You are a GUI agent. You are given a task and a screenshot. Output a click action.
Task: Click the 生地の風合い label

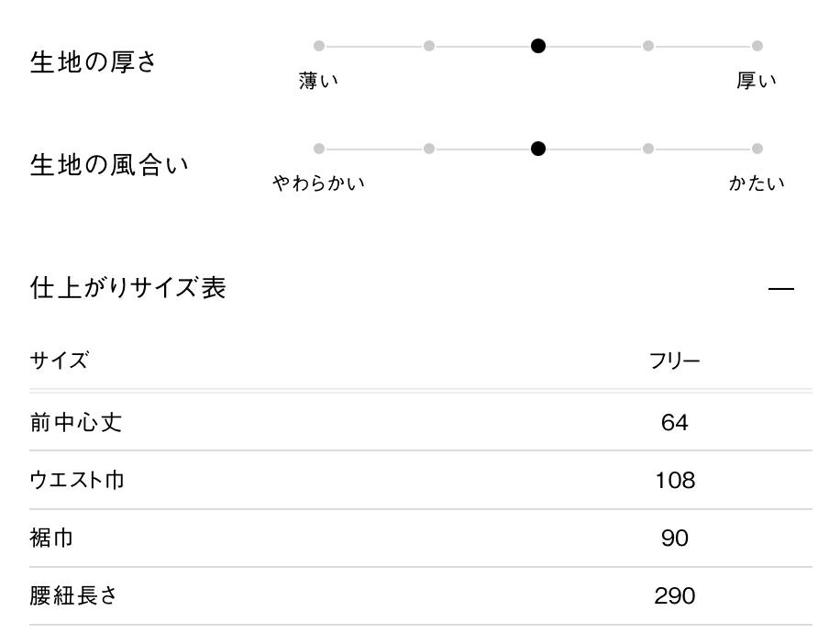(x=109, y=166)
